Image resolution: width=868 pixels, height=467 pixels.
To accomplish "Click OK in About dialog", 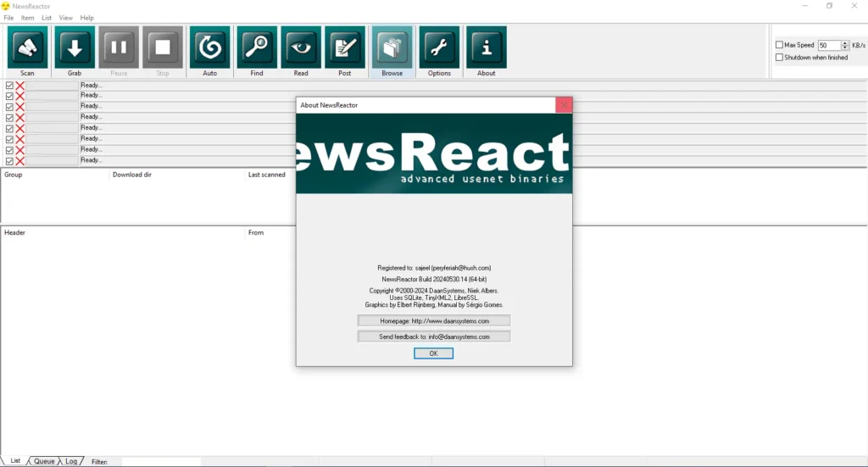I will point(433,353).
